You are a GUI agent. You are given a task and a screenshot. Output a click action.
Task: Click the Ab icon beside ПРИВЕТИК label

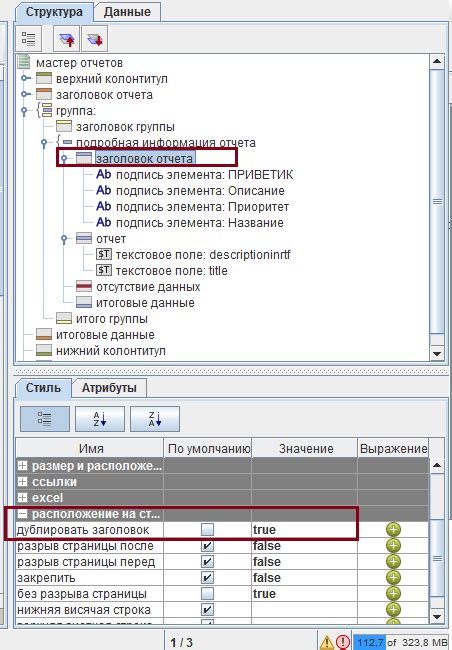pyautogui.click(x=103, y=174)
